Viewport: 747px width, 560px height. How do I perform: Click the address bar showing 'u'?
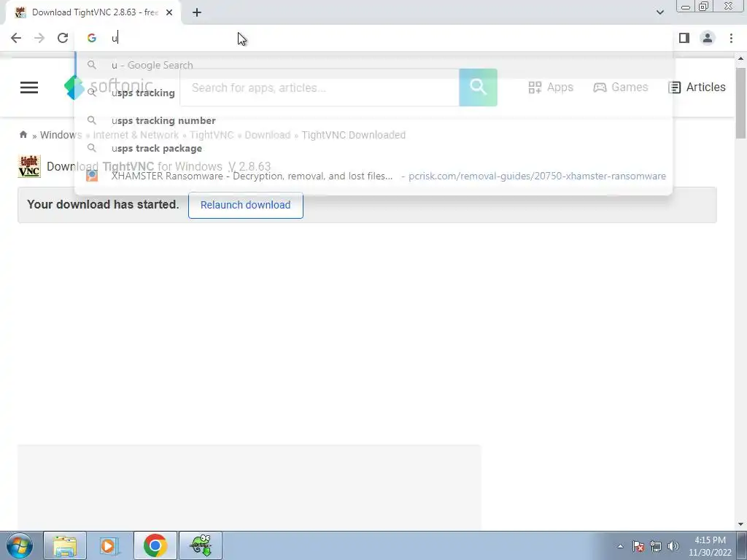click(374, 38)
